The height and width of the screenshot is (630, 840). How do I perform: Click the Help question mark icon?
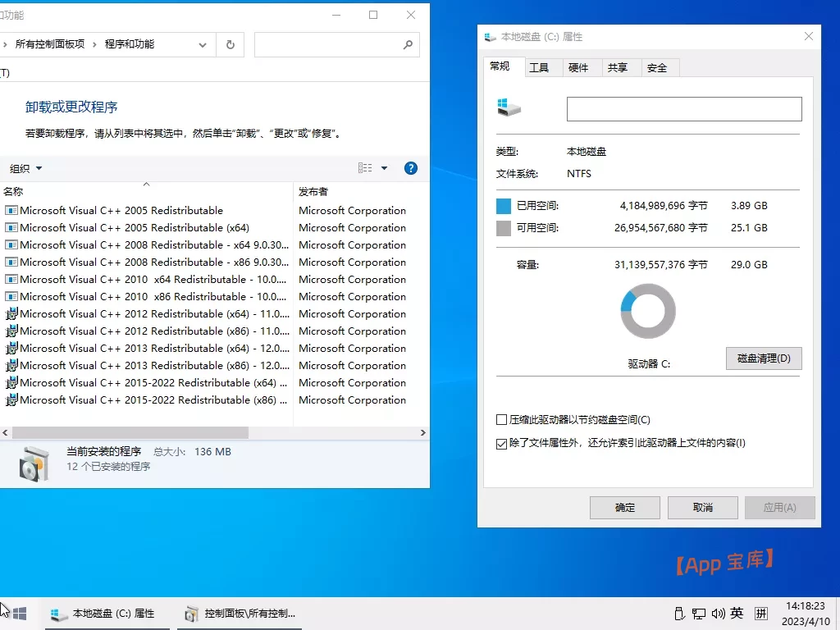point(410,167)
